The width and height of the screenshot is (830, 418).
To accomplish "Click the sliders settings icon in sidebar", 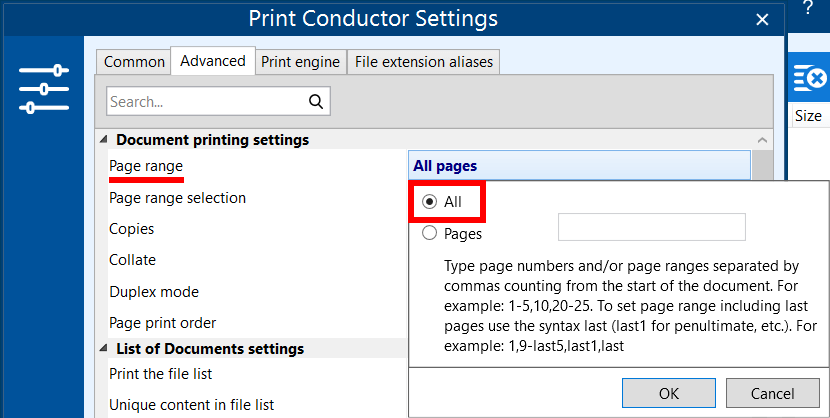I will click(44, 89).
